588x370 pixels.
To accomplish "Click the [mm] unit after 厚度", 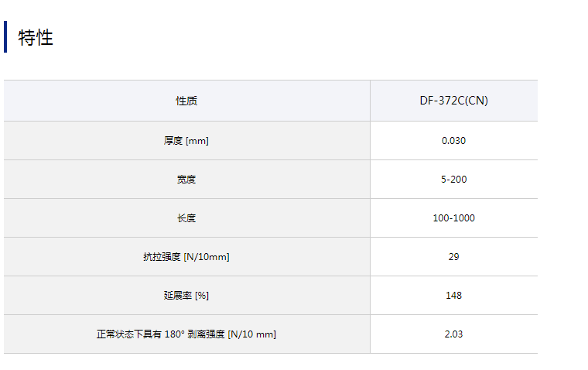I will point(197,141).
